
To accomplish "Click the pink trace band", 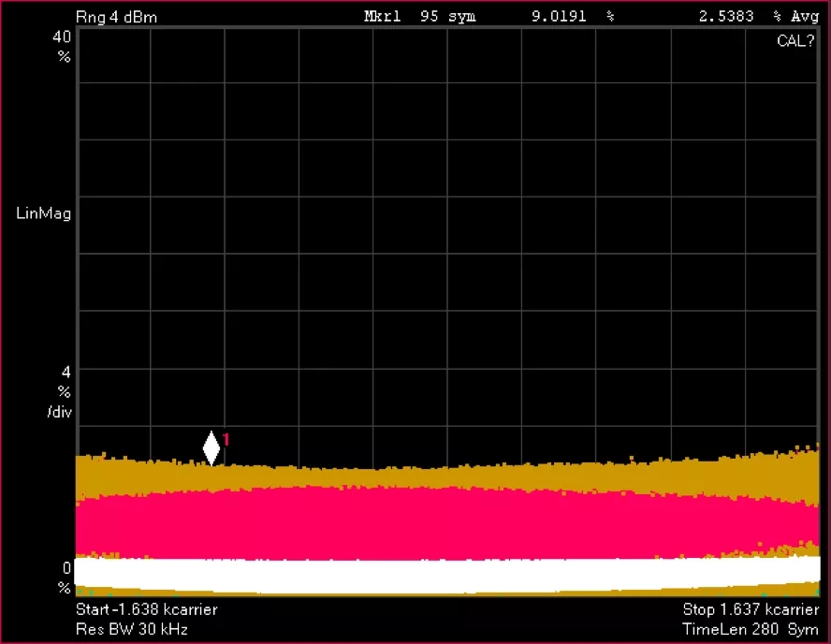I will 447,522.
